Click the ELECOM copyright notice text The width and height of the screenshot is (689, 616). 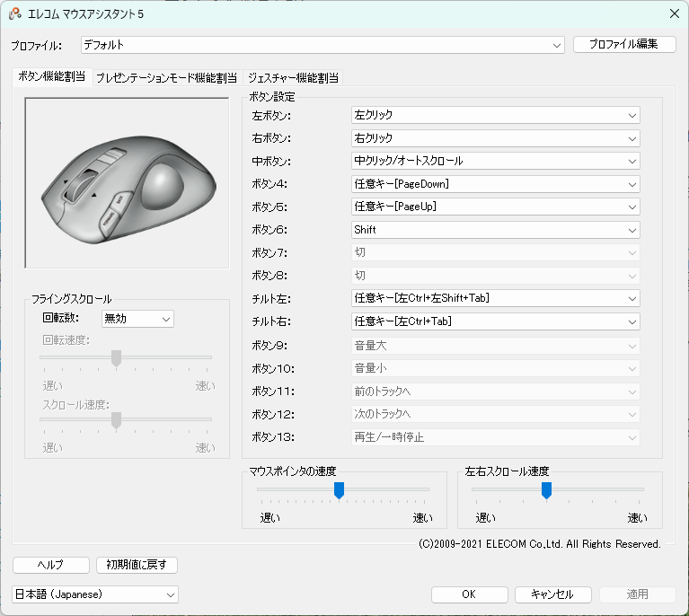tap(540, 544)
